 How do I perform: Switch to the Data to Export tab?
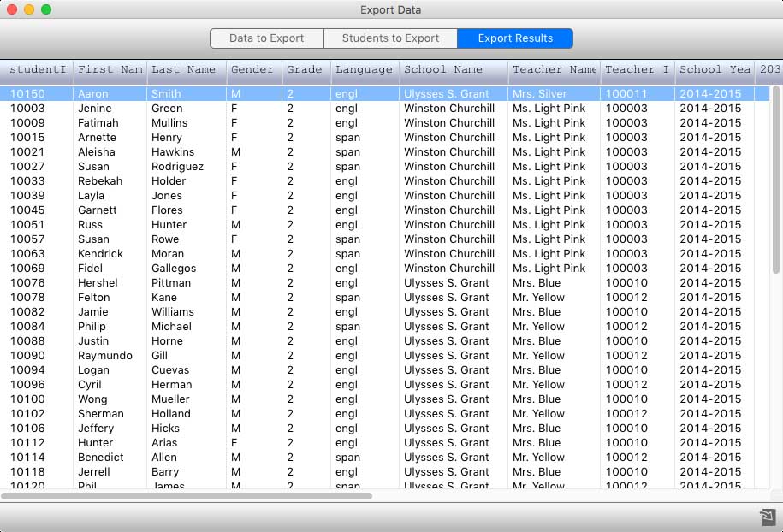coord(267,38)
